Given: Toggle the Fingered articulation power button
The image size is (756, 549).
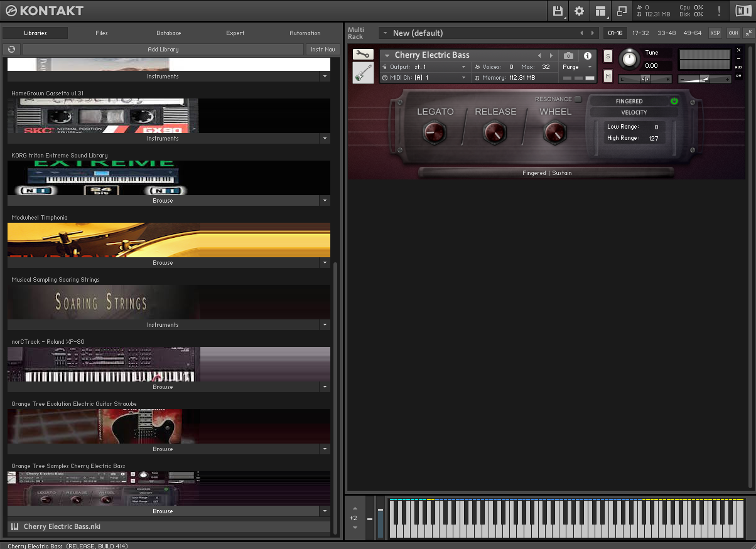Looking at the screenshot, I should coord(674,101).
